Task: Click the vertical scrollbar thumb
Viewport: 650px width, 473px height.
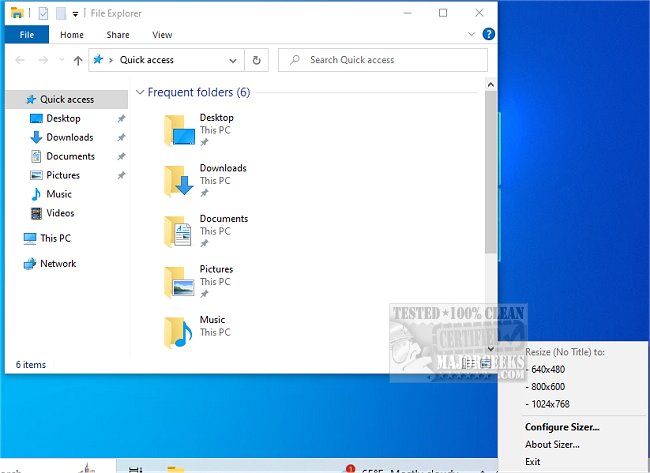Action: (491, 172)
